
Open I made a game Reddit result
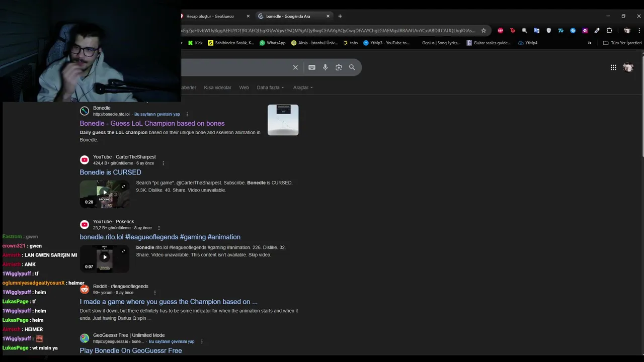point(169,302)
